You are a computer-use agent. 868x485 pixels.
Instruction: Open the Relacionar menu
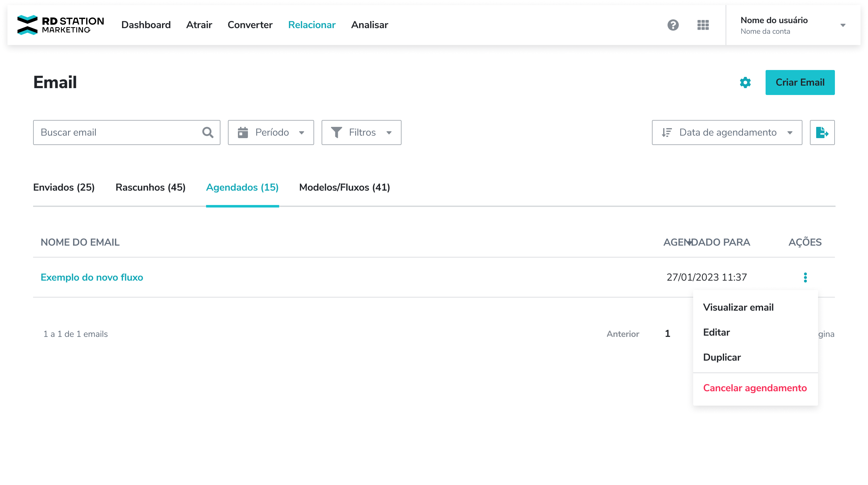point(312,25)
